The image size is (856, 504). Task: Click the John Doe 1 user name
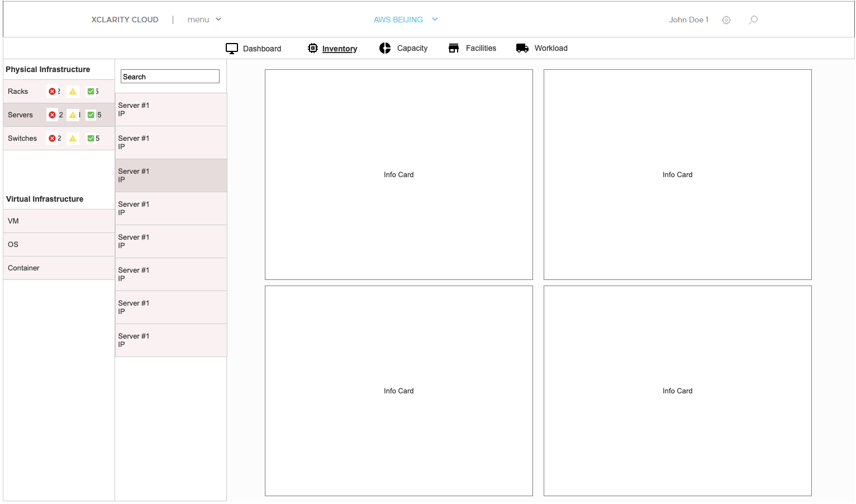pos(688,20)
